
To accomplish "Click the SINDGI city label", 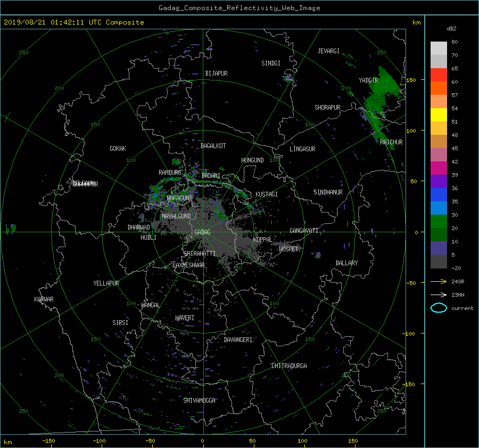I will click(271, 63).
